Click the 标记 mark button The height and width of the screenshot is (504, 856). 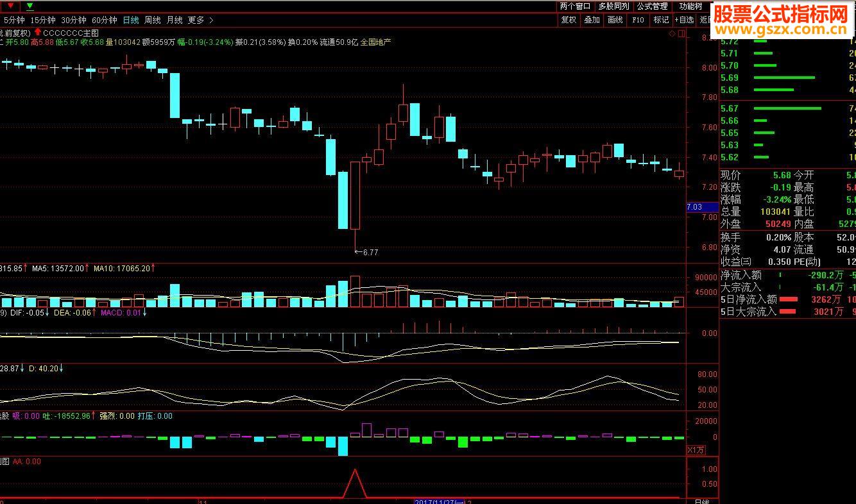[661, 20]
